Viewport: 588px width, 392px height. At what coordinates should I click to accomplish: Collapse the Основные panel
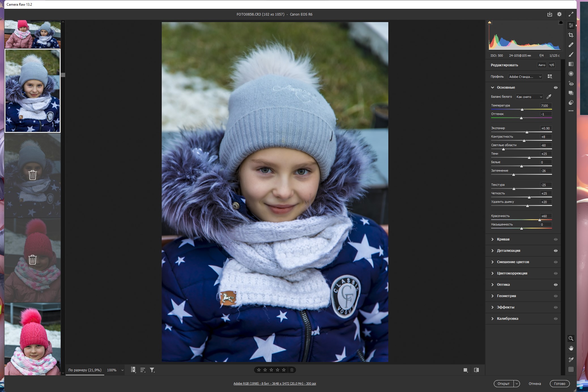point(492,88)
